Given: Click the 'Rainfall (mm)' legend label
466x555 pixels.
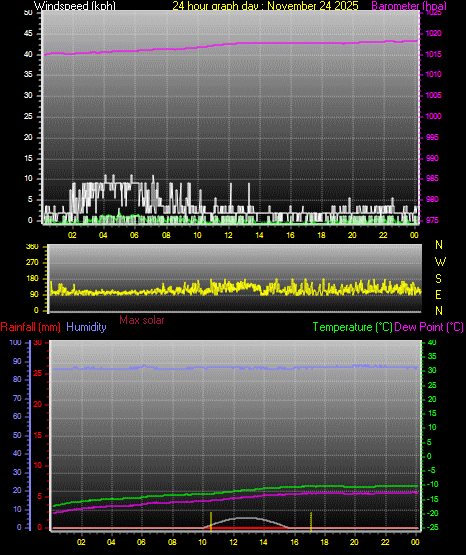Looking at the screenshot, I should 30,327.
